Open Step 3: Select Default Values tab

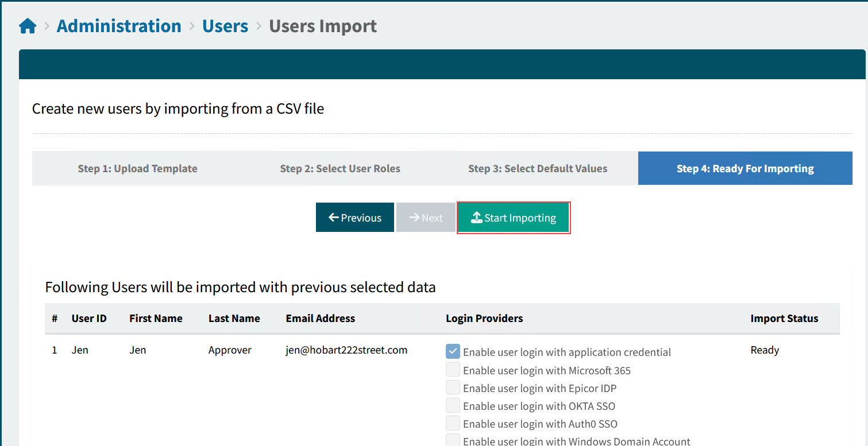(x=538, y=168)
